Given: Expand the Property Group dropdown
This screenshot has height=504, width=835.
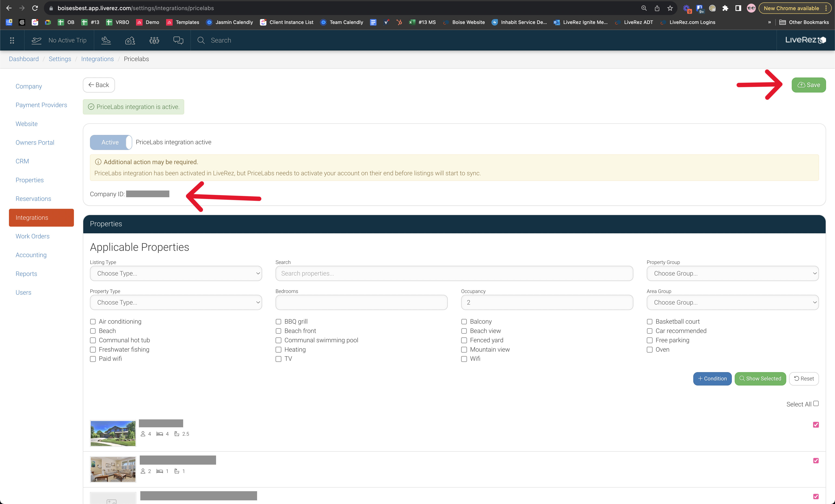Looking at the screenshot, I should (x=733, y=273).
